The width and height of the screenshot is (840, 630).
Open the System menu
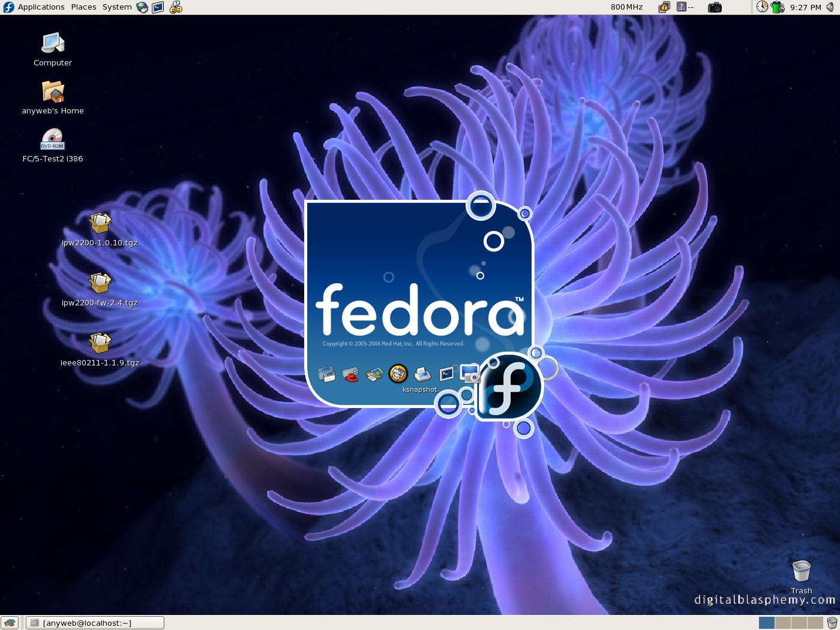(117, 7)
